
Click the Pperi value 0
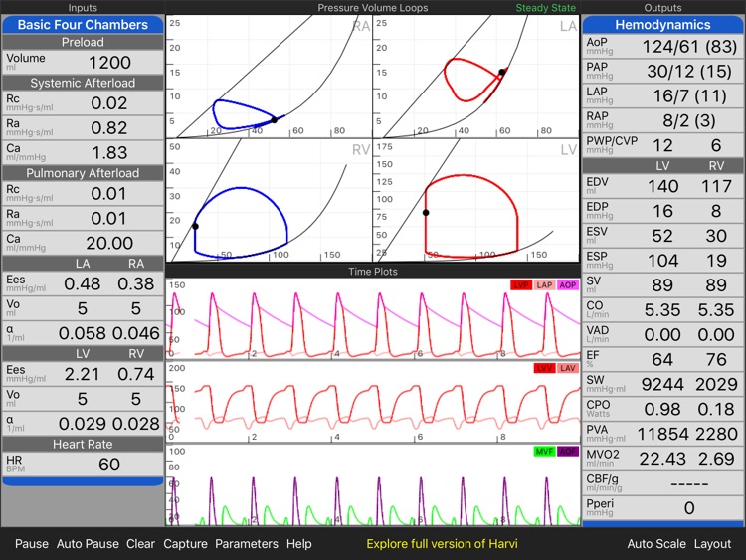point(689,508)
